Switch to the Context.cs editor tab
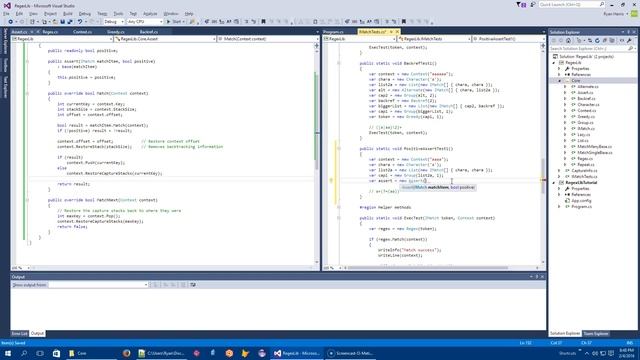640x360 pixels. point(82,32)
